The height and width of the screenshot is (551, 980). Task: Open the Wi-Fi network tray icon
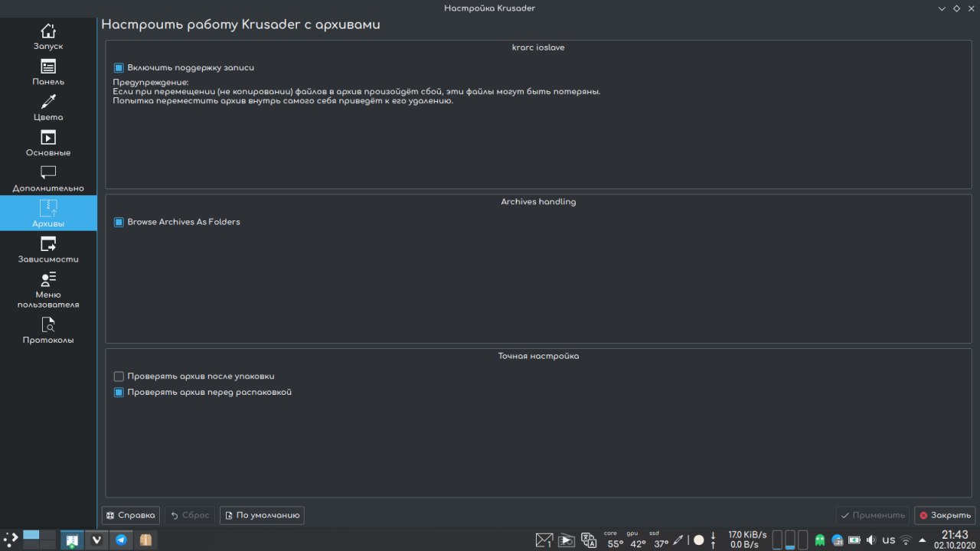906,540
